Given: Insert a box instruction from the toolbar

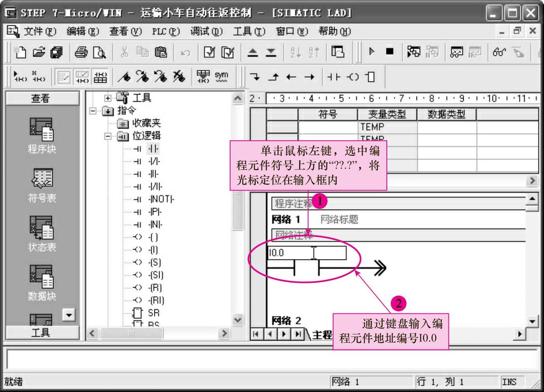Looking at the screenshot, I should point(370,77).
